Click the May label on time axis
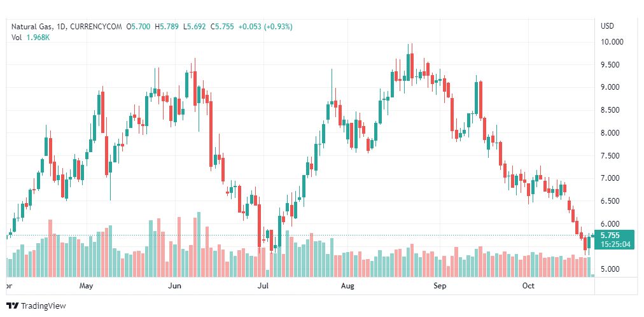This screenshot has width=644, height=317. tap(87, 286)
